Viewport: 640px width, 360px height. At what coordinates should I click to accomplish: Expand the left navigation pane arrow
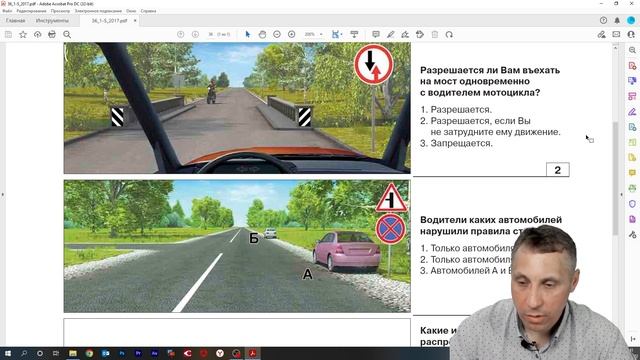(2, 195)
